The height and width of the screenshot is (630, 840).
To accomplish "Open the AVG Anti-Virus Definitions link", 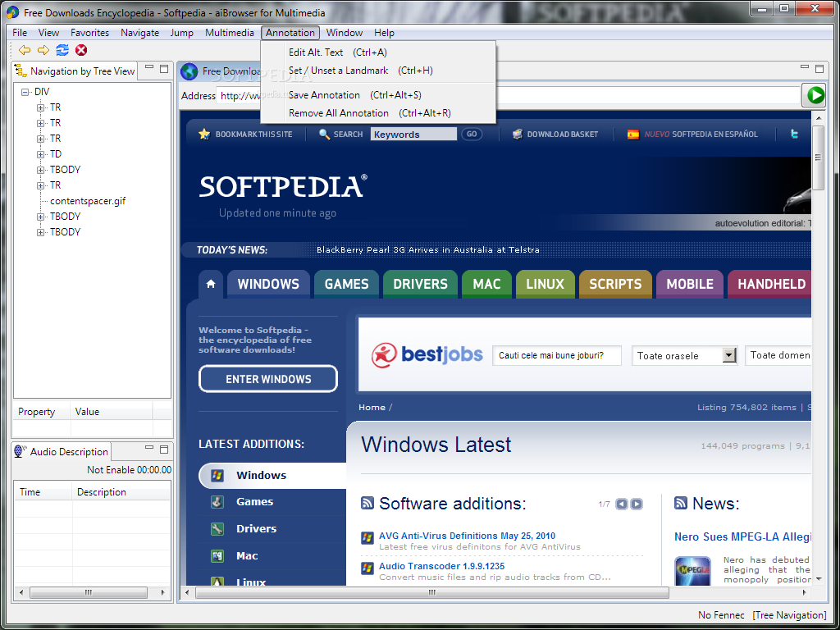I will coord(467,536).
